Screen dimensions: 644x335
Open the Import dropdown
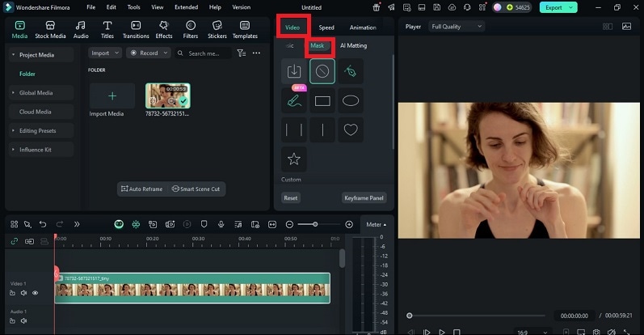click(x=105, y=53)
